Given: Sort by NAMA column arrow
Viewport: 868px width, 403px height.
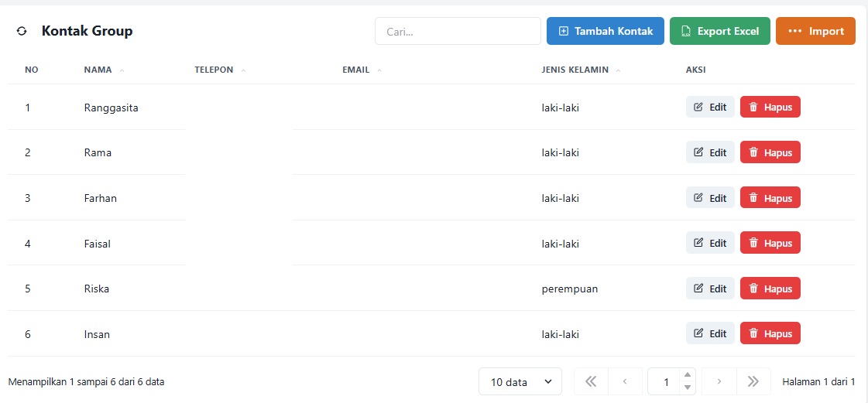Looking at the screenshot, I should [x=122, y=70].
